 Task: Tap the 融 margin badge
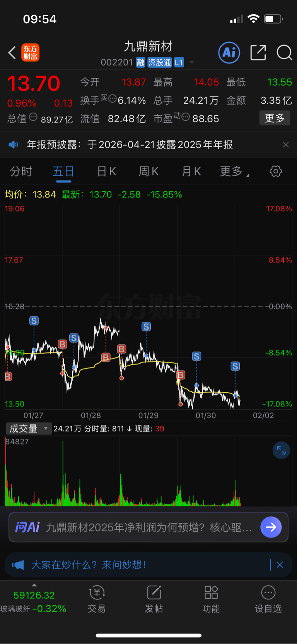click(141, 62)
